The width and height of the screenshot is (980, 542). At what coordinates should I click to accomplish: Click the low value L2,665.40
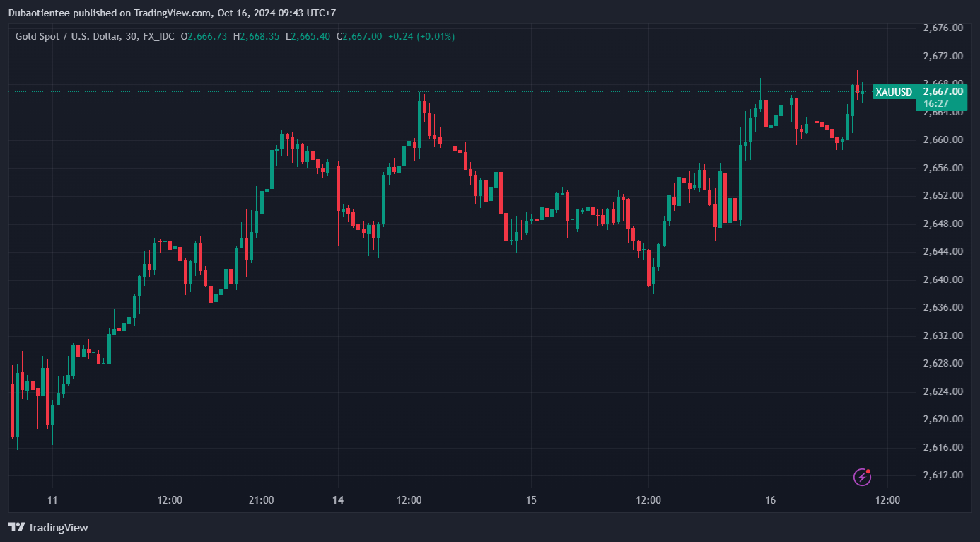308,36
